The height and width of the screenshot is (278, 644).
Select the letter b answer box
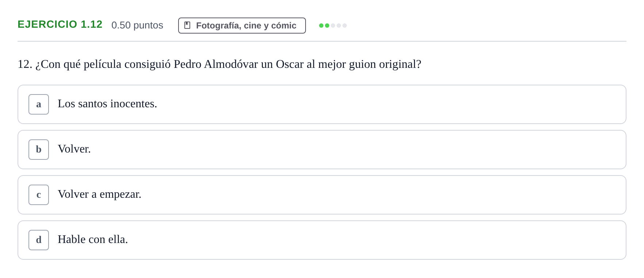[x=39, y=150]
